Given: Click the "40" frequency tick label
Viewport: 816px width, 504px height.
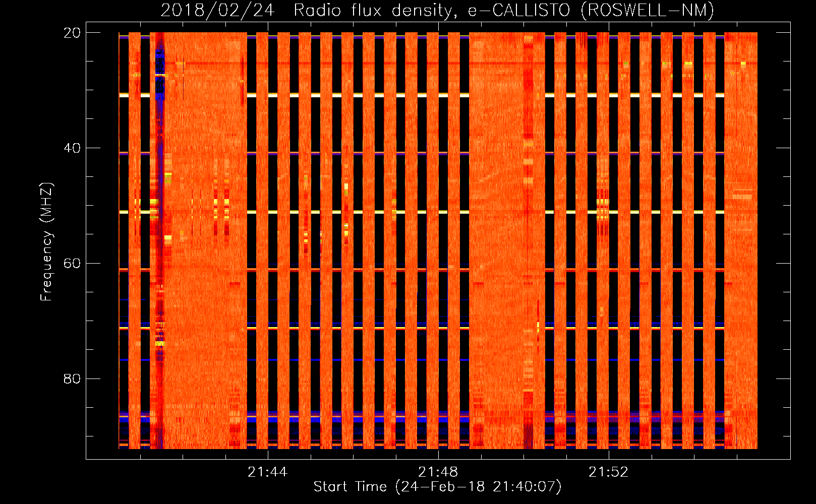Looking at the screenshot, I should point(72,148).
